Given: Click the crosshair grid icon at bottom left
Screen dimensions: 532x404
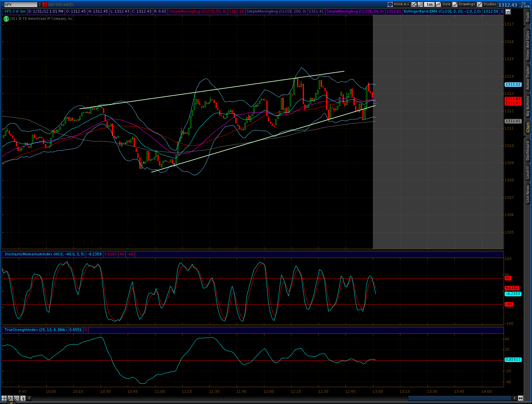Looking at the screenshot, I should [4, 398].
